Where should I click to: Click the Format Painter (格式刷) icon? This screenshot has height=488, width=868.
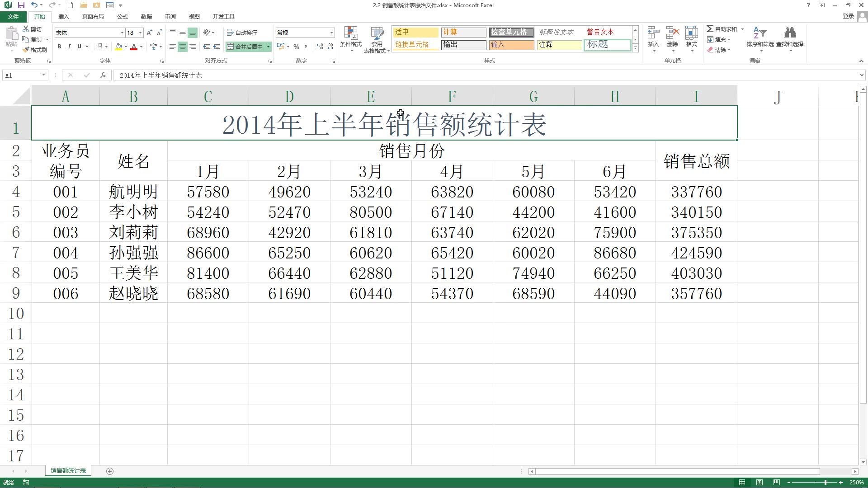(x=27, y=50)
